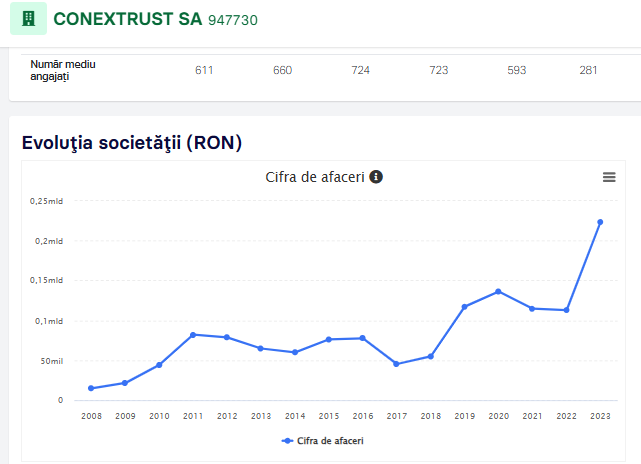Select the 2023 data point on chart
The height and width of the screenshot is (464, 641).
click(x=600, y=222)
